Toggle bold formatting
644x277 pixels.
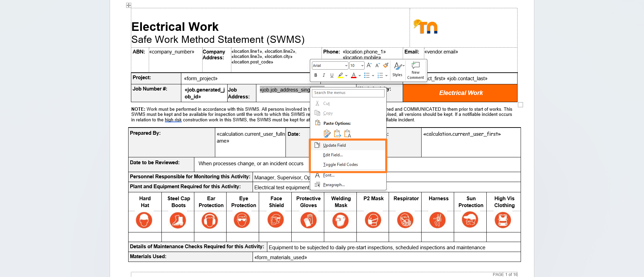316,75
